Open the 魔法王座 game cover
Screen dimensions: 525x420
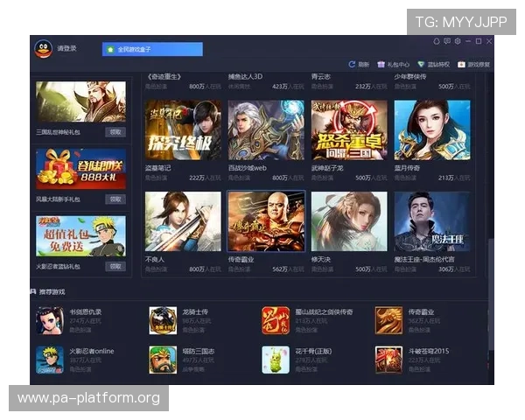coord(432,221)
